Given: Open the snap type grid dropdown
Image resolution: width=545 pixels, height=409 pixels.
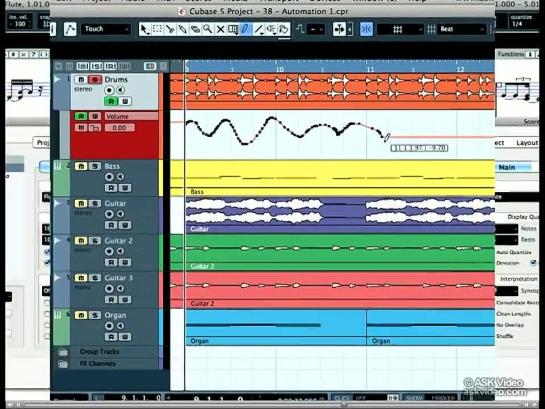Looking at the screenshot, I should click(x=400, y=29).
